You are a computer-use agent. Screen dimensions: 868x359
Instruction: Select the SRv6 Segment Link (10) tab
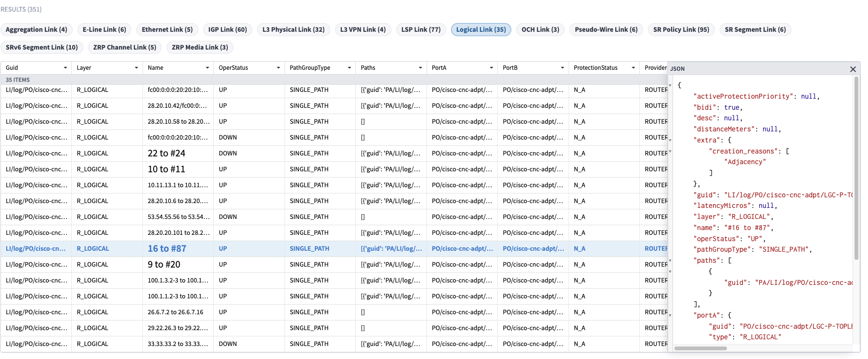(x=42, y=47)
